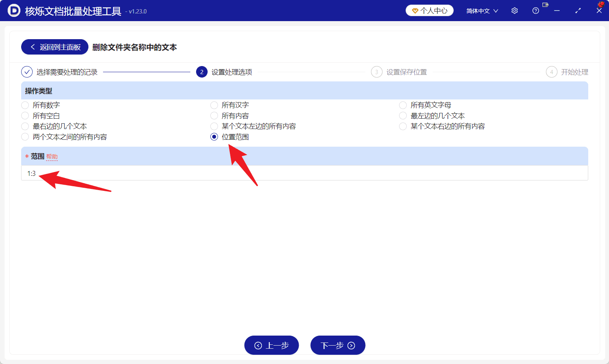Go back via 返回到主面板 button
The width and height of the screenshot is (609, 364).
(55, 47)
